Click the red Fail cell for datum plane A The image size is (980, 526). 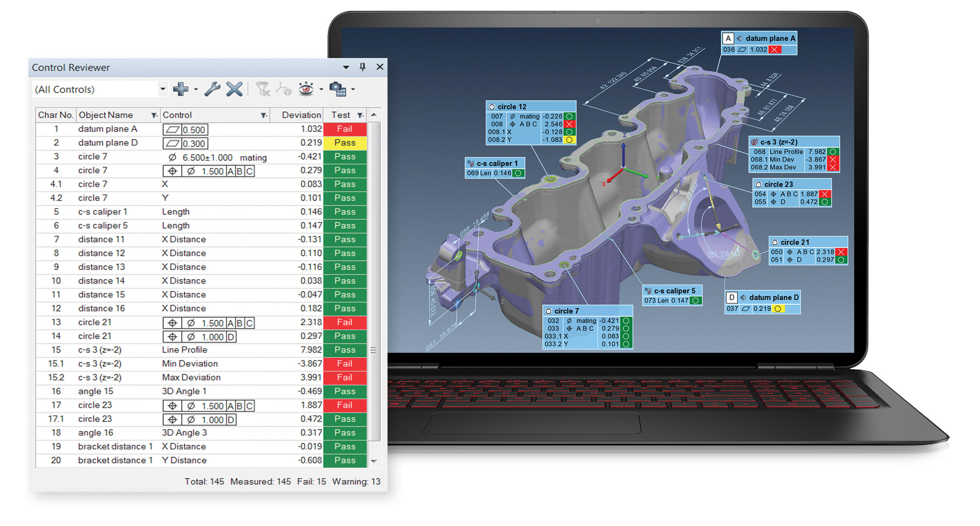pyautogui.click(x=345, y=129)
